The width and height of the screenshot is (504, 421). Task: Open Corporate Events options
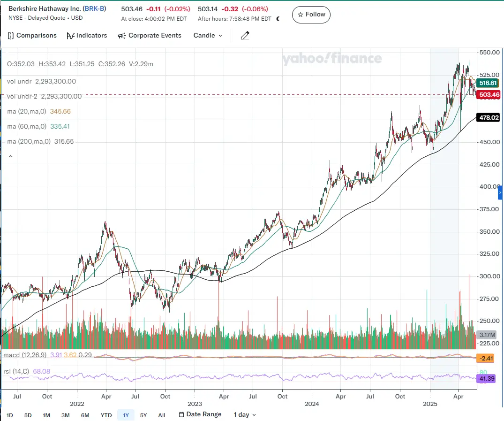coord(150,35)
